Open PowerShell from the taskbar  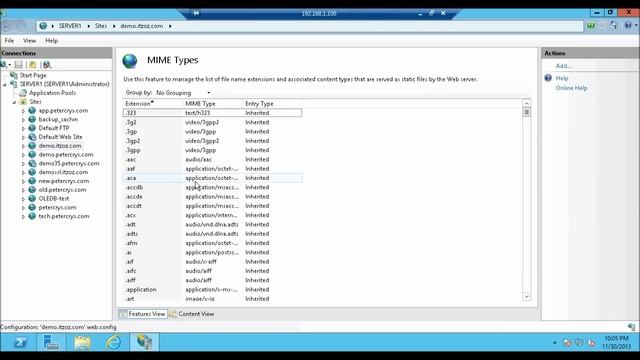[20, 342]
